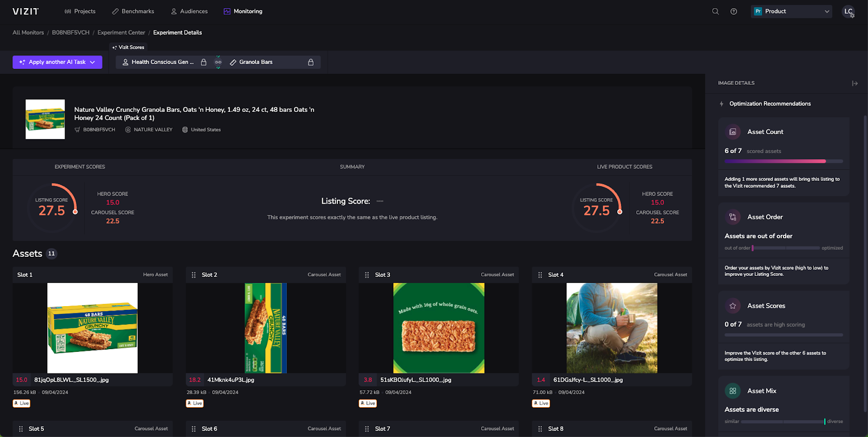The width and height of the screenshot is (868, 437).
Task: Click the Asset Mix grid icon
Action: 733,391
